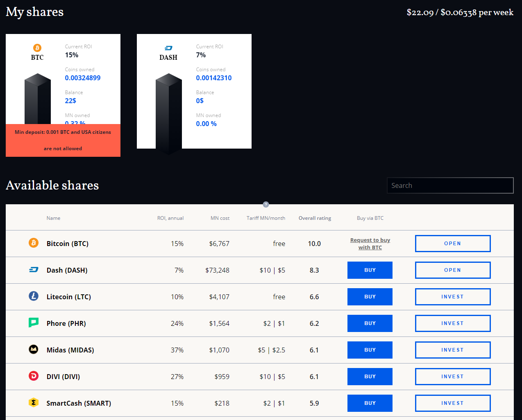The width and height of the screenshot is (522, 420).
Task: Click the Available shares heading
Action: [x=52, y=185]
